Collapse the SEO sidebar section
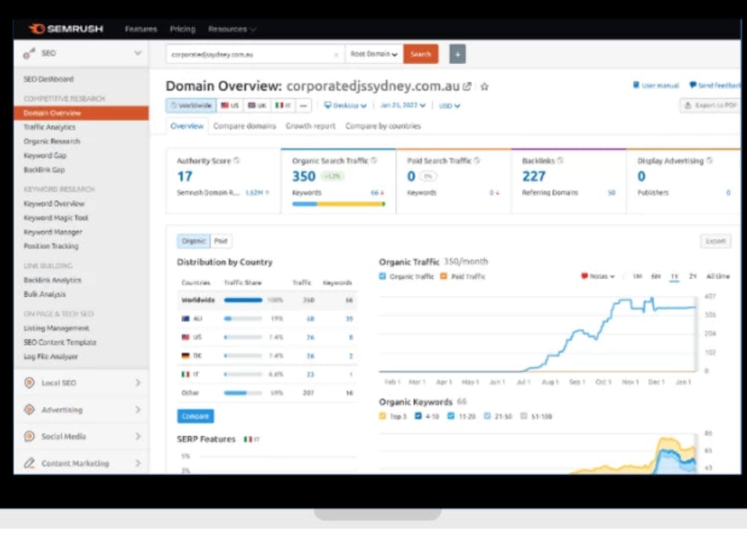The width and height of the screenshot is (747, 560). 137,53
